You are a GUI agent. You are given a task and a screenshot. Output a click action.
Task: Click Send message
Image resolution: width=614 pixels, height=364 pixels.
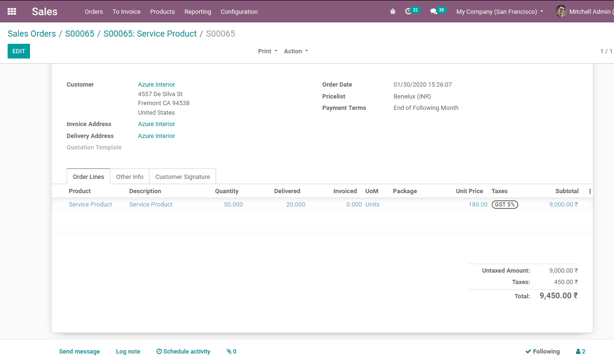tap(79, 352)
